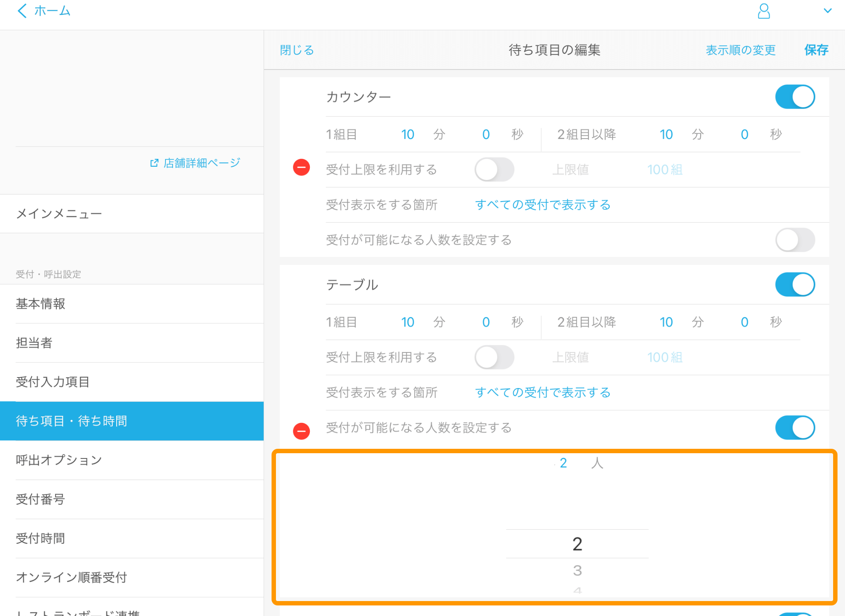The image size is (845, 616).
Task: Disable 受付が可能になる人数 switch for テーブル
Action: click(795, 428)
